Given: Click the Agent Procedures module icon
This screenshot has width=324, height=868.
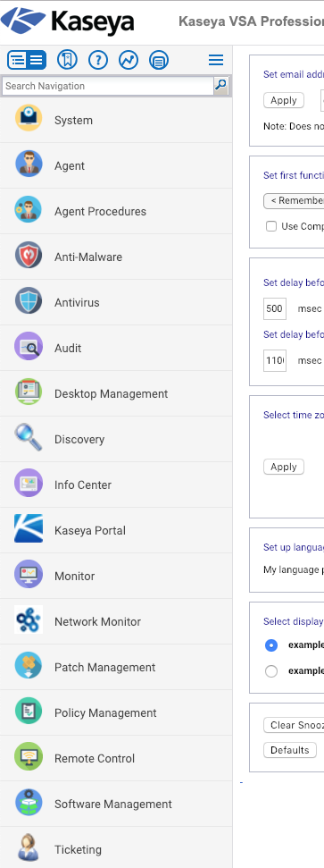Looking at the screenshot, I should [29, 209].
